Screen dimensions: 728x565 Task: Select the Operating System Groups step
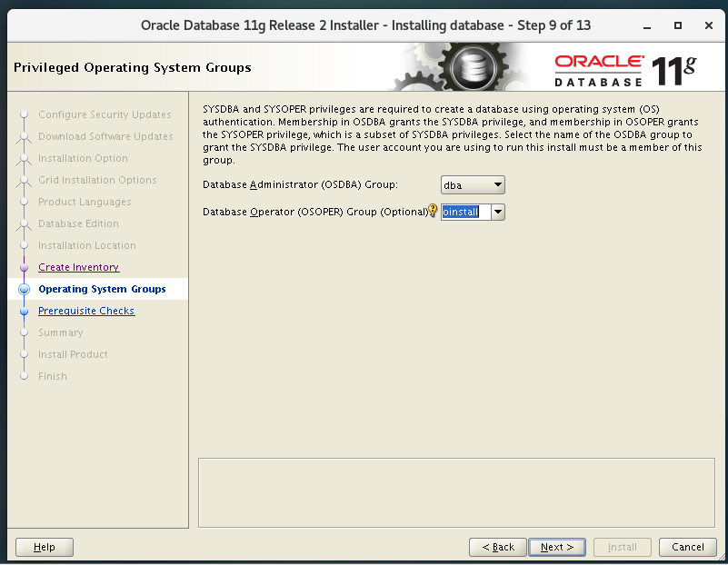[102, 289]
